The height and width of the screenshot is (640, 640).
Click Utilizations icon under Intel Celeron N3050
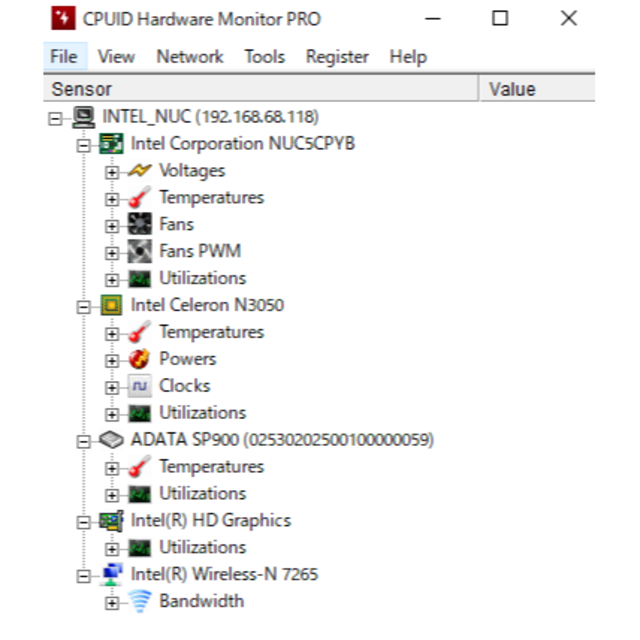pyautogui.click(x=140, y=413)
